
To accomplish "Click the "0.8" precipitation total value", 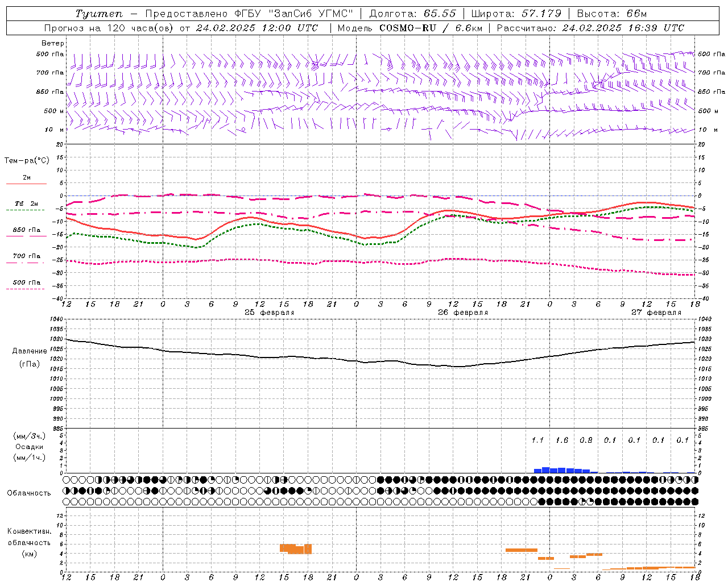I will (586, 440).
